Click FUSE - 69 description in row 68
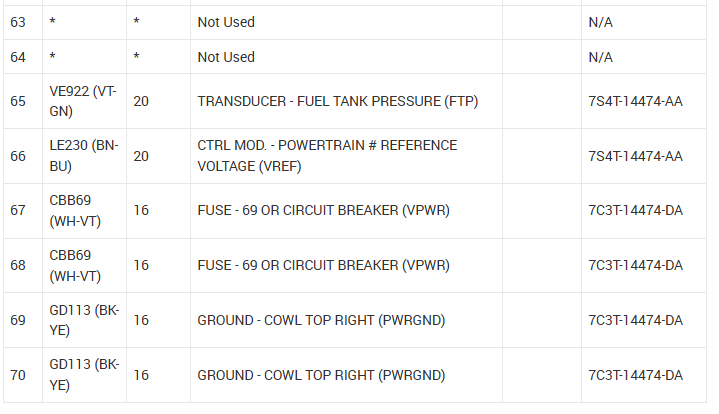The image size is (719, 414). (x=323, y=266)
